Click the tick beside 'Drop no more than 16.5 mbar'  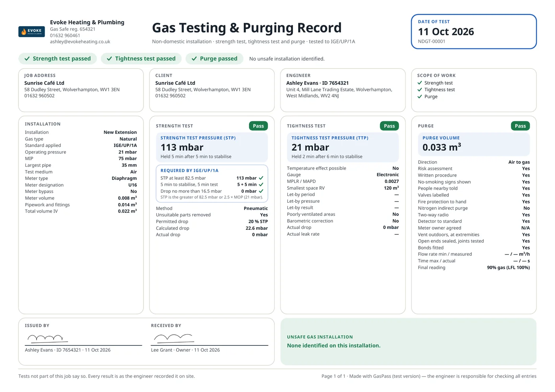pos(261,191)
